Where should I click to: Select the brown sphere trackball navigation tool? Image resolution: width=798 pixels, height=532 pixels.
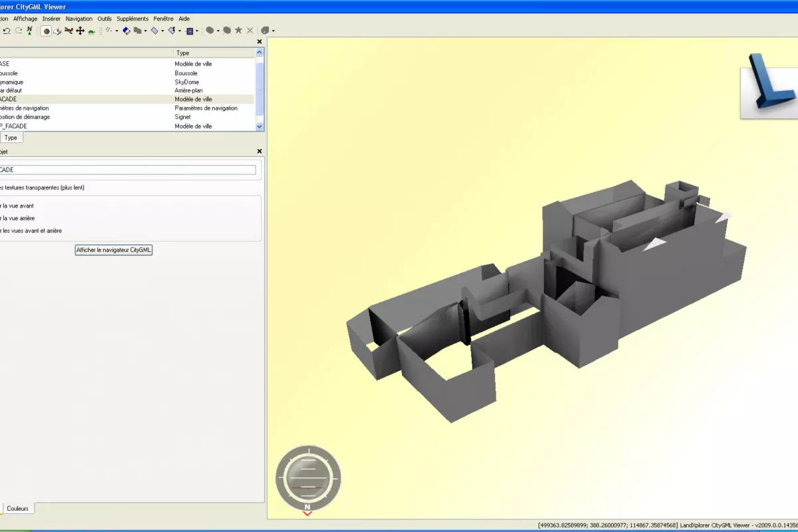coord(47,31)
